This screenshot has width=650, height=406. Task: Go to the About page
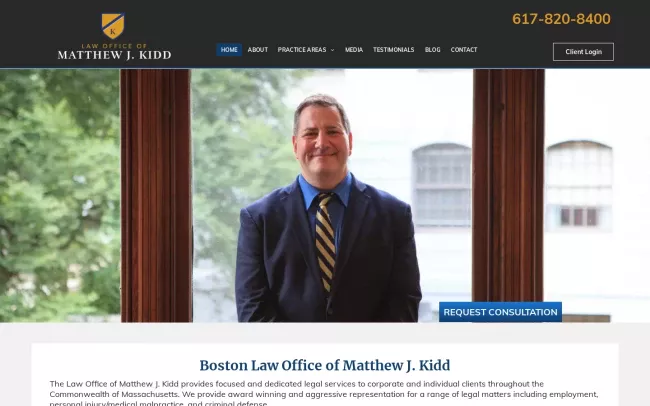[x=258, y=50]
